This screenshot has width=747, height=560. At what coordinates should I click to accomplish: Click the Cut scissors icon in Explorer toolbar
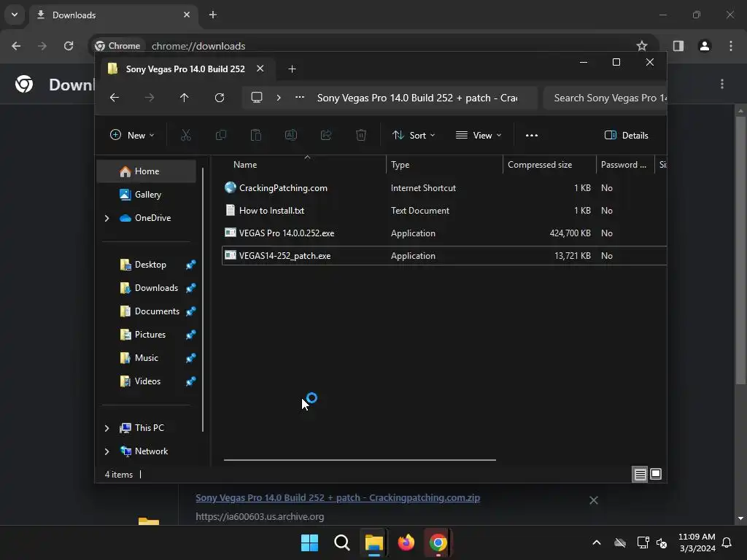coord(186,135)
